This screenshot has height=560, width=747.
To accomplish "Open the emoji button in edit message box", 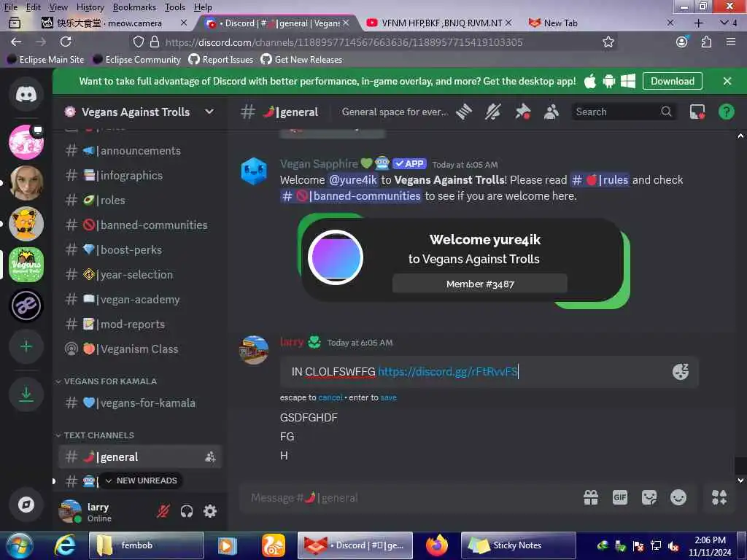I will tap(681, 371).
